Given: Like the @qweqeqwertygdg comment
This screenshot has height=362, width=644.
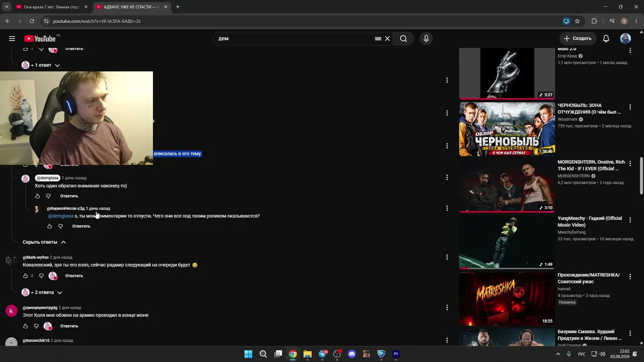Looking at the screenshot, I should coord(25,326).
